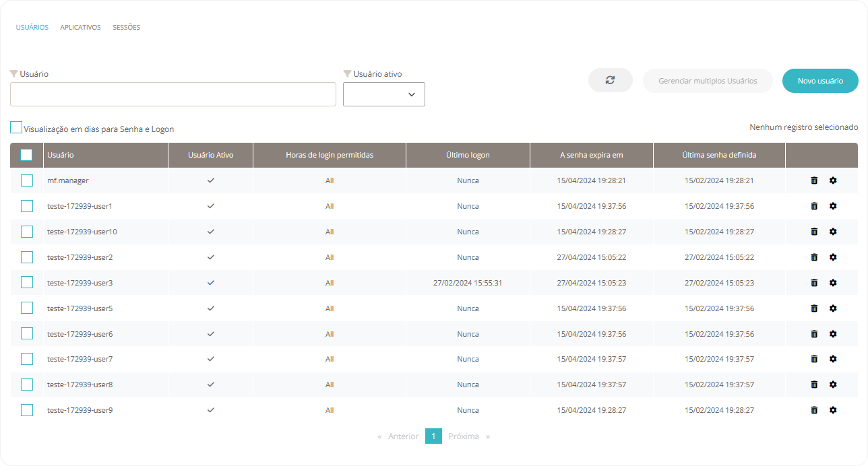Switch to the Usuários tab
The width and height of the screenshot is (868, 466).
pos(32,28)
